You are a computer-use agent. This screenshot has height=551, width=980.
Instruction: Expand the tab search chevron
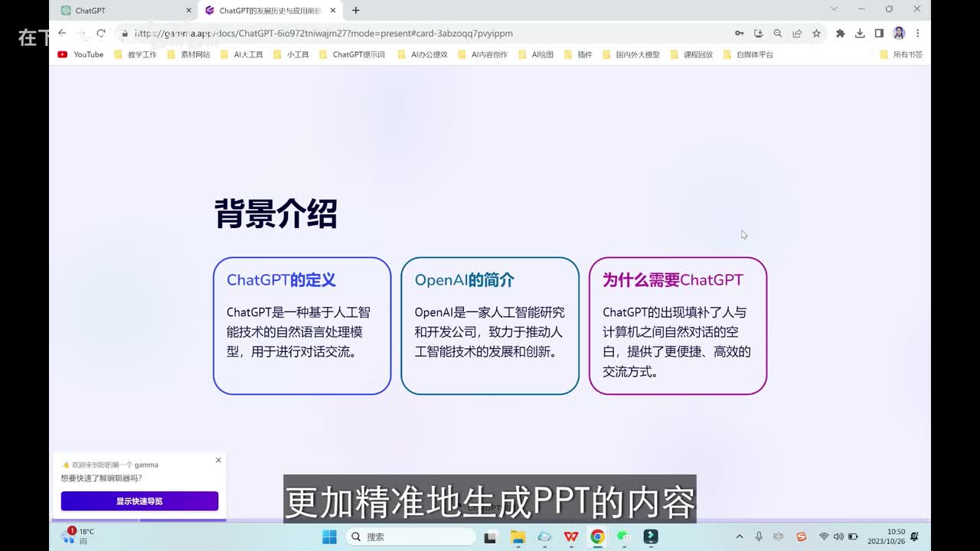pos(834,9)
